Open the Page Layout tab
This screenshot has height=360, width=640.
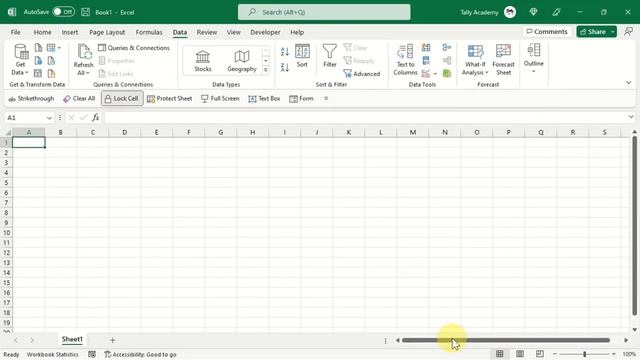107,32
